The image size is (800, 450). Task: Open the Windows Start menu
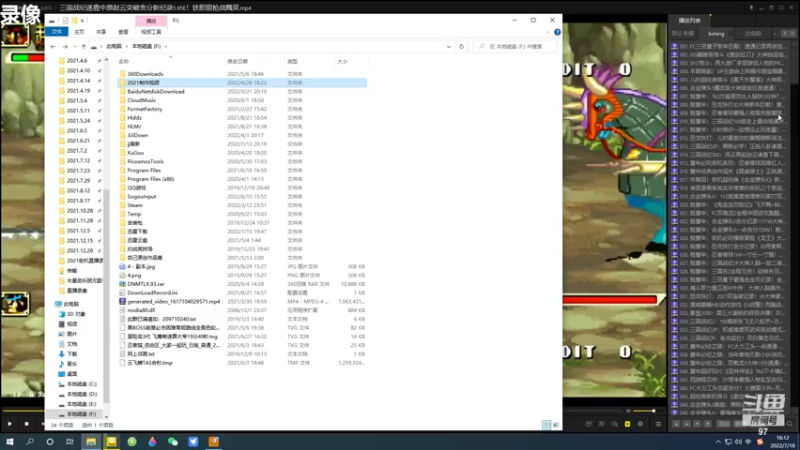(x=10, y=441)
